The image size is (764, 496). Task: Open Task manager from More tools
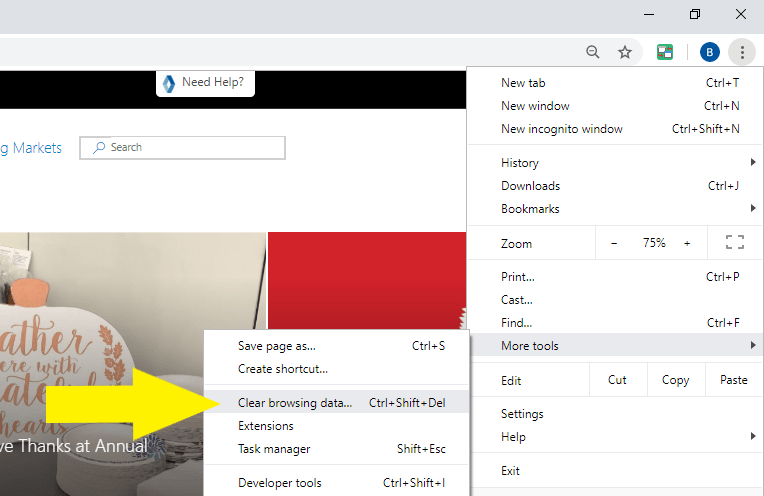click(337, 449)
